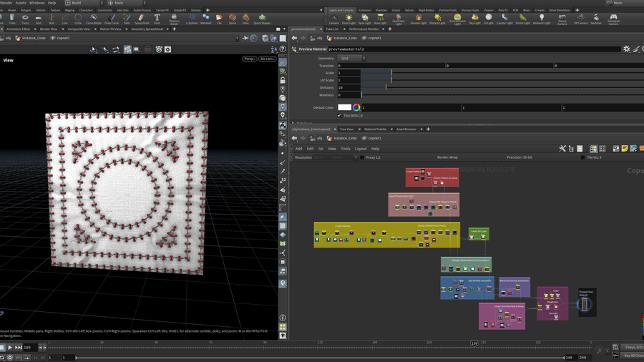Screen dimensions: 644x362
Task: Open the Default Color wheel picker
Action: (356, 107)
